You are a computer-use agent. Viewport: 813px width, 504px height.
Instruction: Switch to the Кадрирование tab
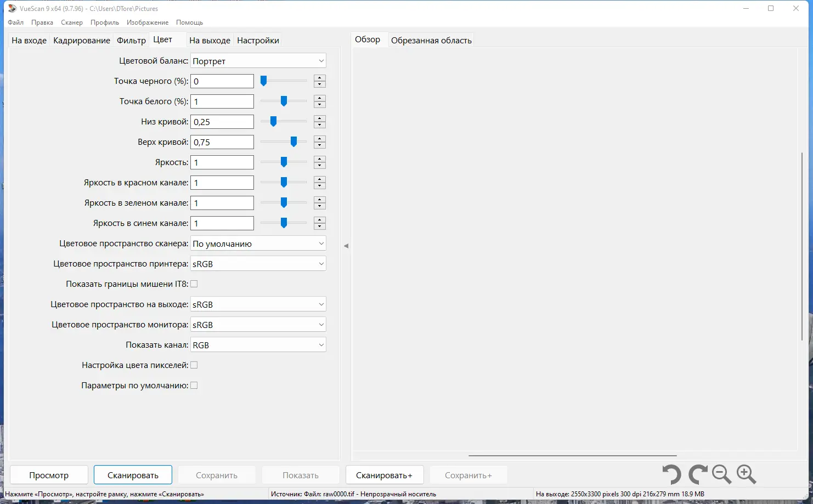click(x=82, y=41)
